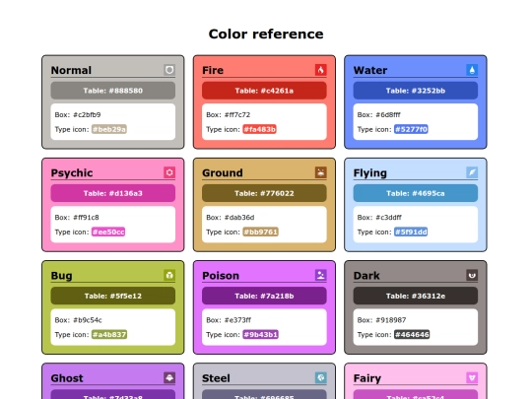Click the Flying type icon swatch #5f91dd

[411, 233]
